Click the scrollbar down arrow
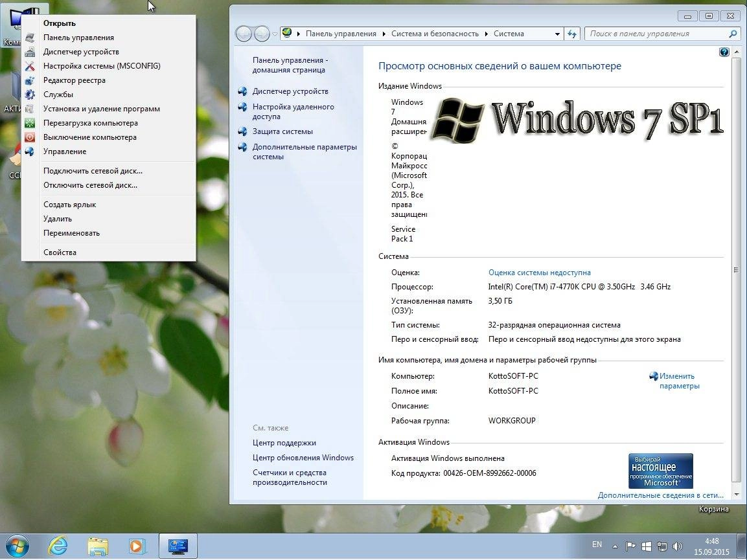 [x=737, y=495]
